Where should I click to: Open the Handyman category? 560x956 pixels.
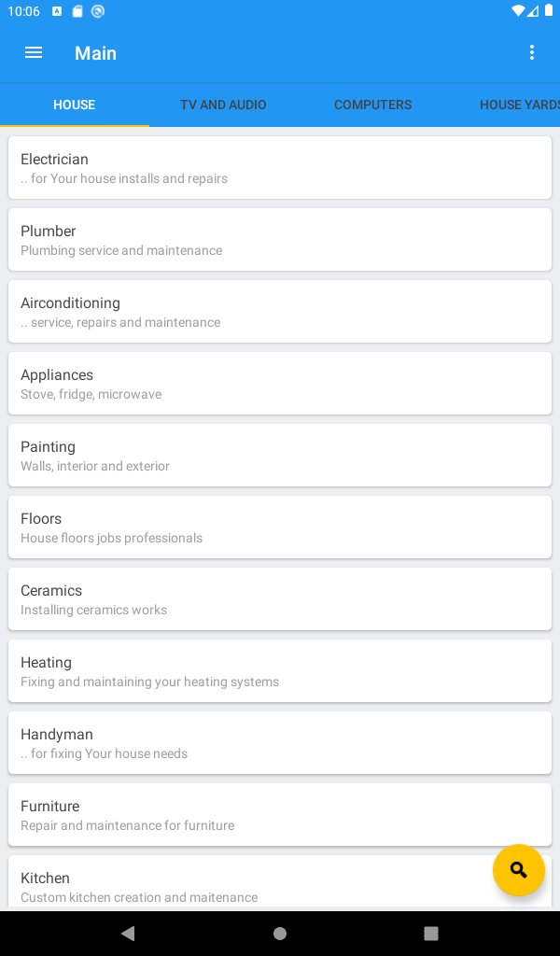[x=279, y=743]
